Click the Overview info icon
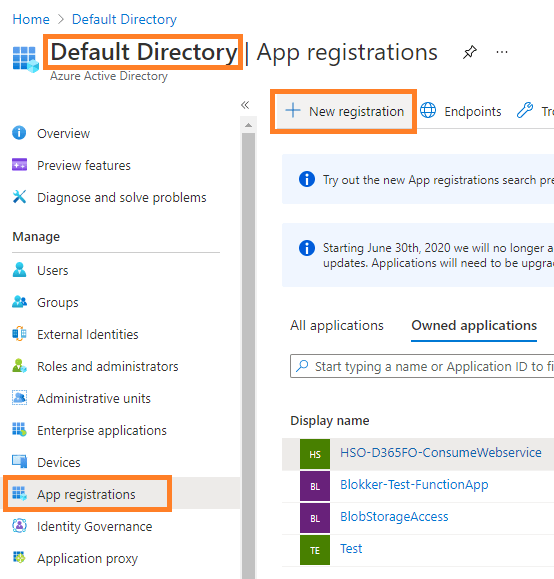Image resolution: width=554 pixels, height=579 pixels. tap(19, 133)
